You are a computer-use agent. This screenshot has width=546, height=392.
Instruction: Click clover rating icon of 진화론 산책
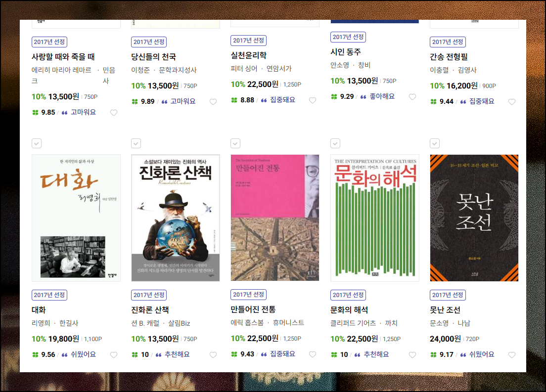click(135, 355)
